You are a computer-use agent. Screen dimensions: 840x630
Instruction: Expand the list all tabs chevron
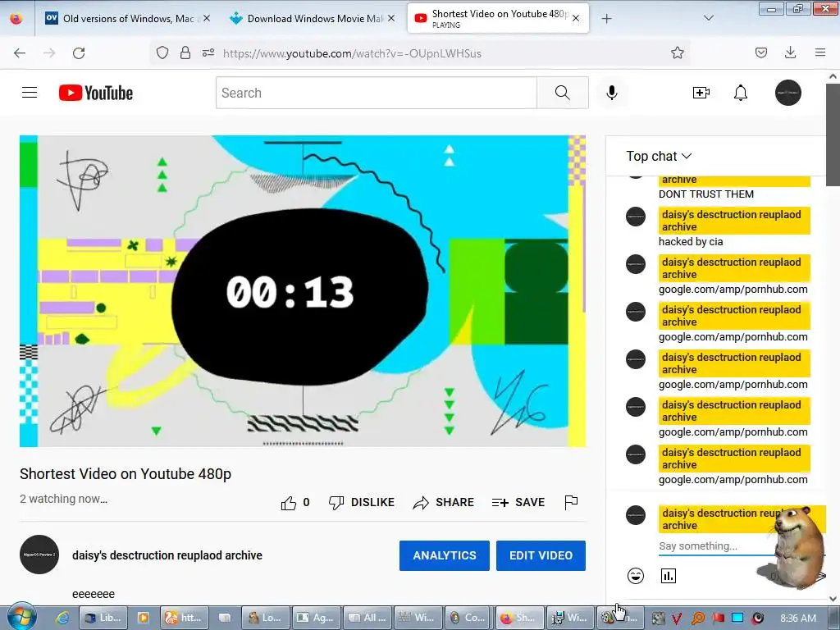(x=708, y=18)
